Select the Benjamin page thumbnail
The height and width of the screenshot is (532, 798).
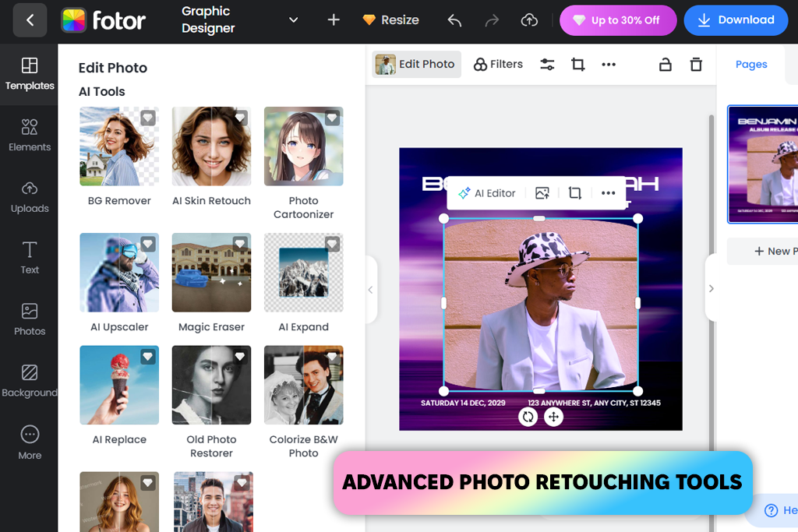pos(763,164)
